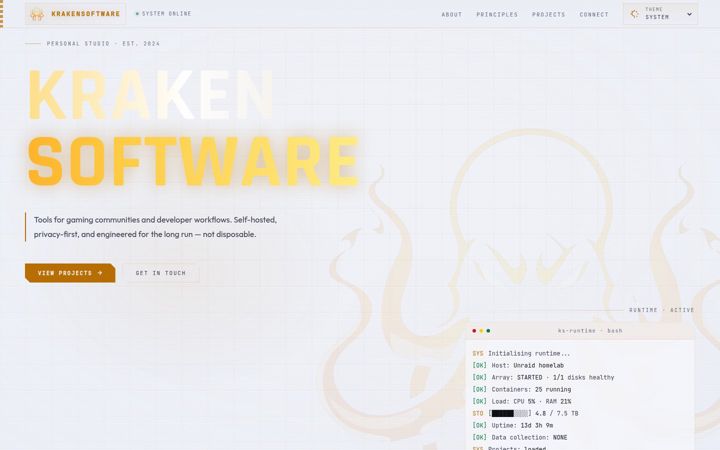Click the theme sun icon
Image resolution: width=720 pixels, height=450 pixels.
(x=635, y=14)
